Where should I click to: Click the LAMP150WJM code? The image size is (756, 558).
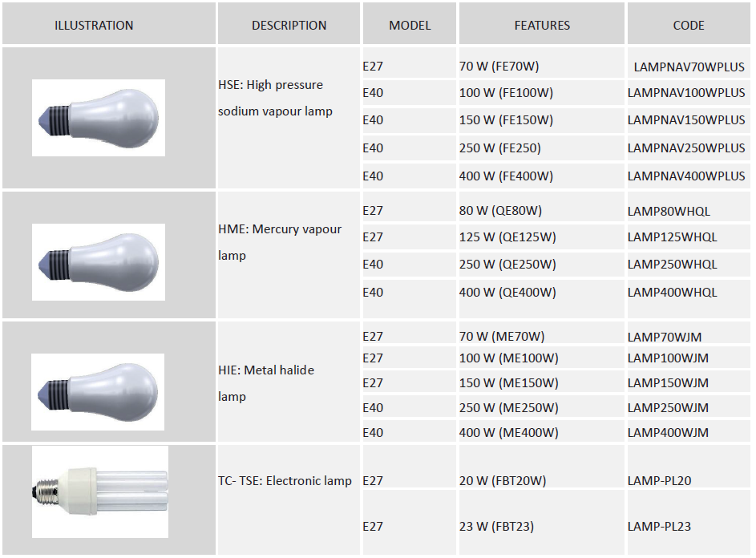668,383
